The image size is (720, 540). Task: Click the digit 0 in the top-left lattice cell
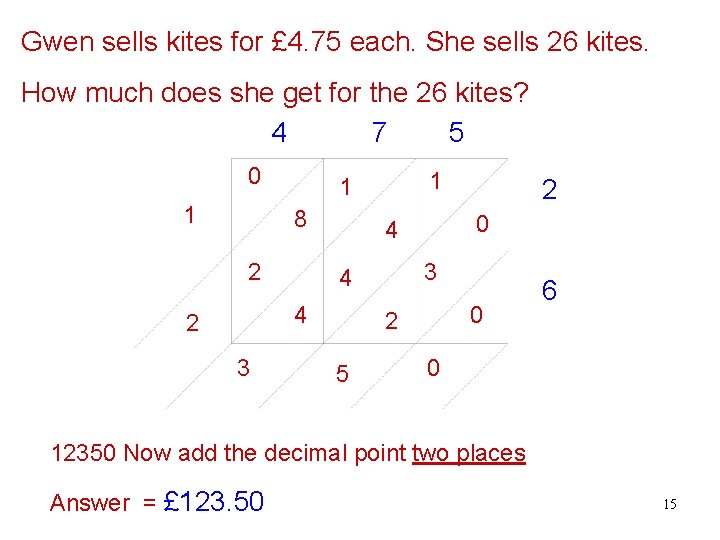[x=255, y=177]
